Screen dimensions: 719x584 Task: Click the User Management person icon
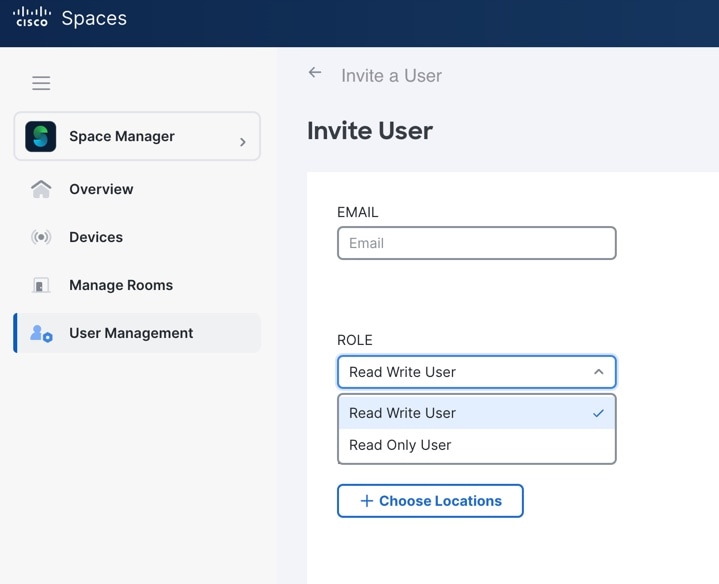[41, 334]
